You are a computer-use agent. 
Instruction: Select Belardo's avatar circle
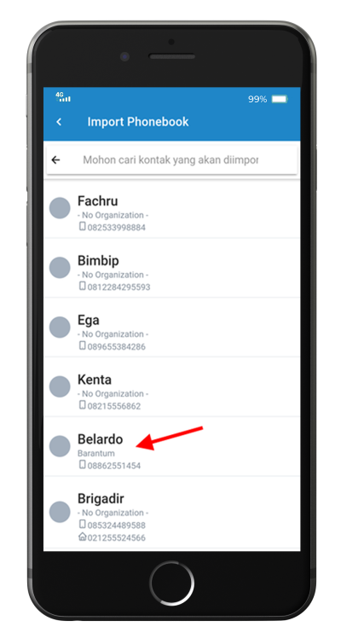[x=60, y=446]
